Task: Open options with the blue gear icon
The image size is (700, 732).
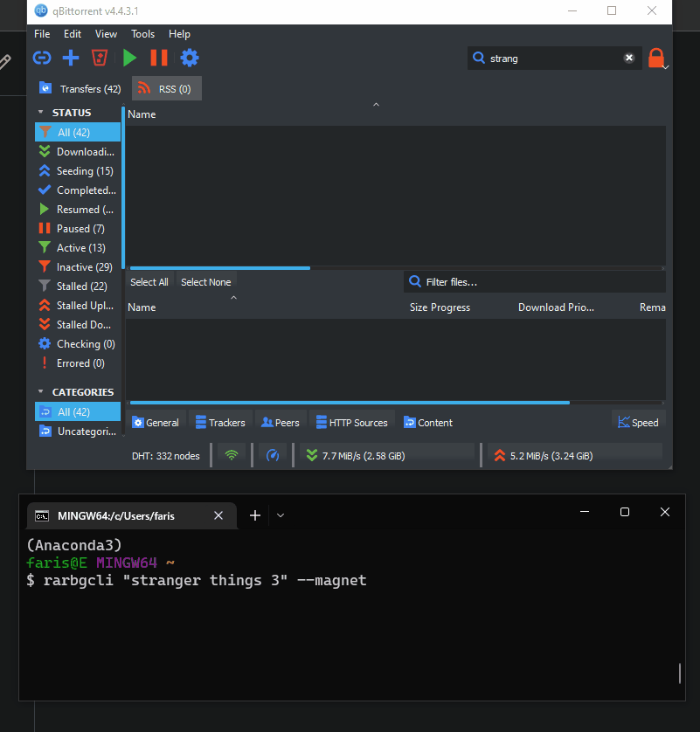Action: (x=190, y=59)
